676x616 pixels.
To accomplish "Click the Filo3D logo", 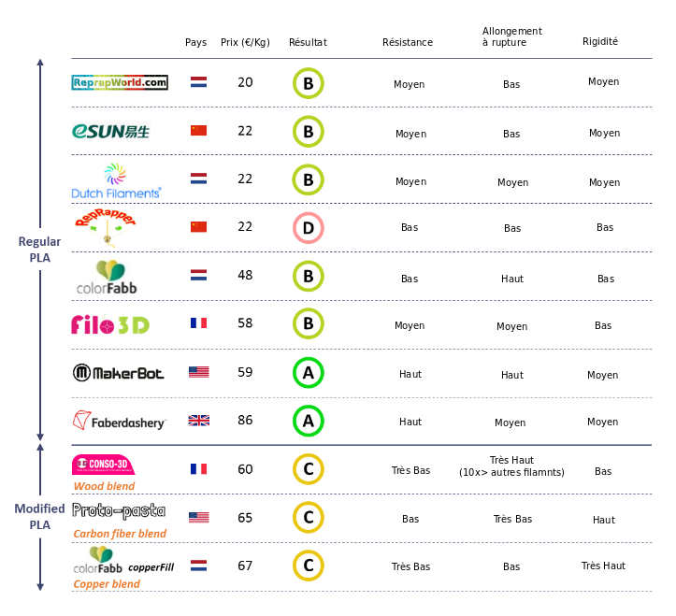I will click(110, 324).
